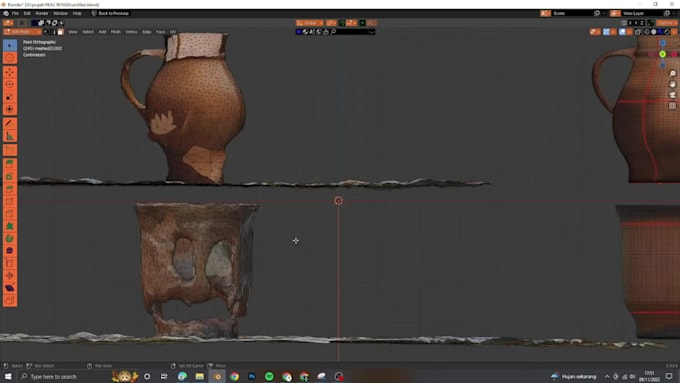Select the Select Box tool
Image resolution: width=680 pixels, height=383 pixels.
coord(10,45)
